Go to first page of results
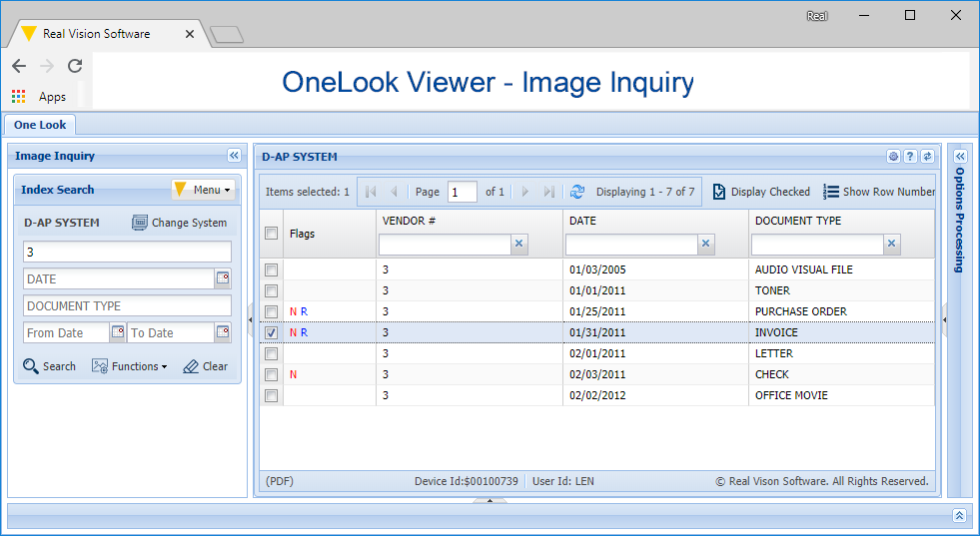This screenshot has width=980, height=536. coord(371,192)
